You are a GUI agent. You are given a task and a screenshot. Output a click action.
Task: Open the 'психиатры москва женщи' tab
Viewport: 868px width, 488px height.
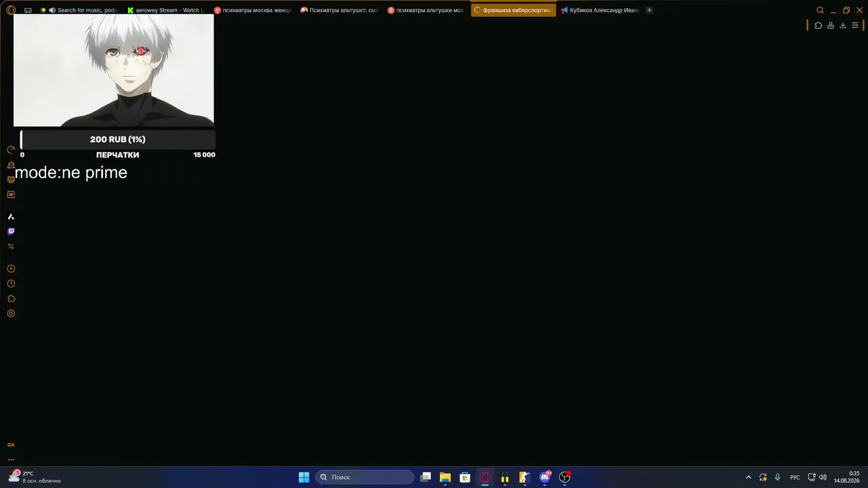(x=253, y=10)
